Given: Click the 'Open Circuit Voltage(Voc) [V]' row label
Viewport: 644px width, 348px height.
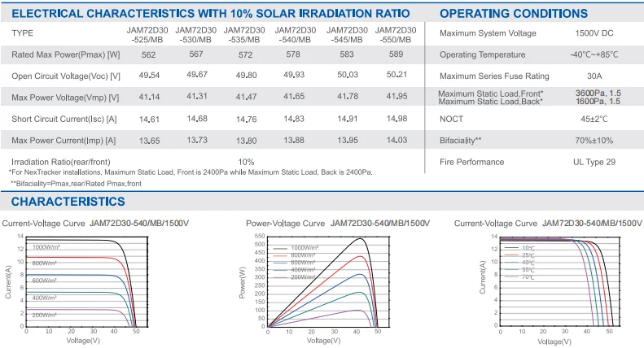Looking at the screenshot, I should tap(66, 76).
